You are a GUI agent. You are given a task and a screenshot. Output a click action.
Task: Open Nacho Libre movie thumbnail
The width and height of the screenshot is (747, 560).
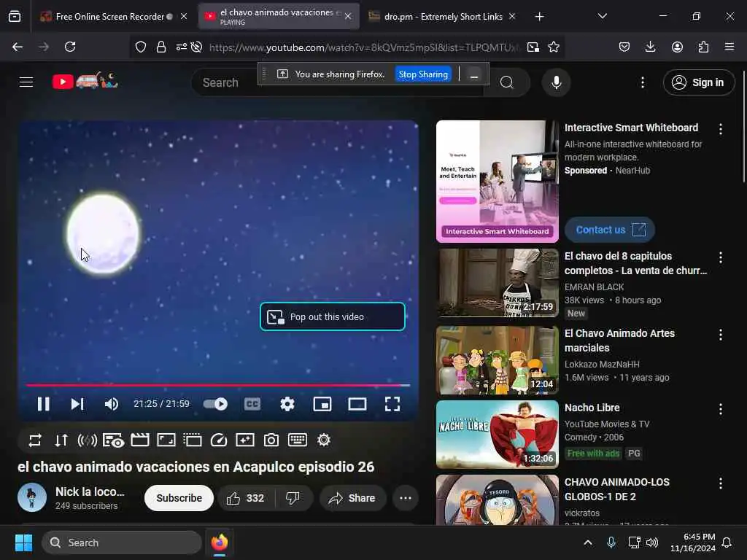[x=498, y=435]
